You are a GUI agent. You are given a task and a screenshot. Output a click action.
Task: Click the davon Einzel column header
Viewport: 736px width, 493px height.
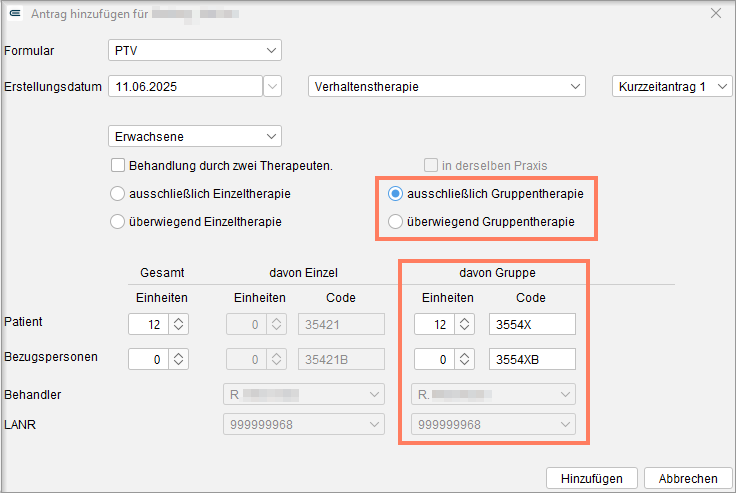(303, 273)
